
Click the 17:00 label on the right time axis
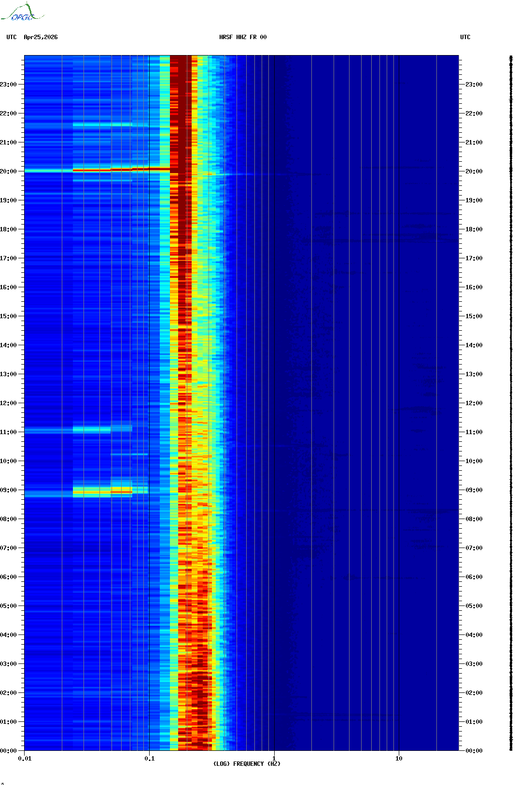point(474,258)
